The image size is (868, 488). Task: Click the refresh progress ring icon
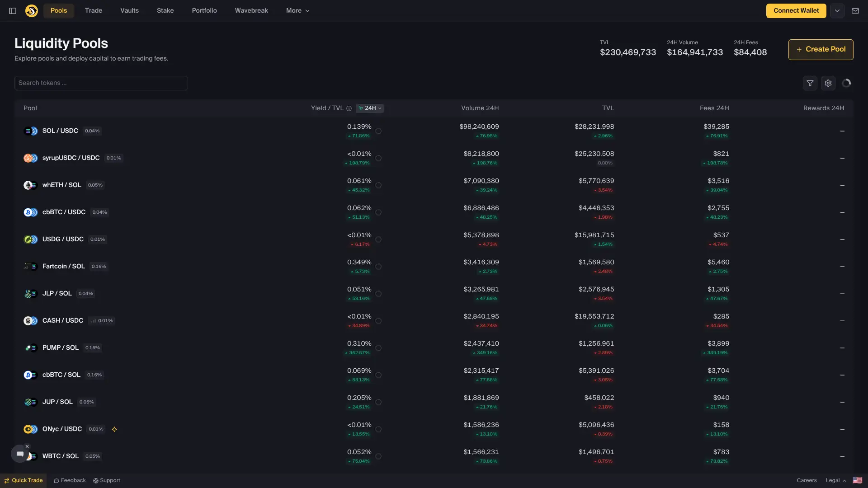click(x=846, y=83)
